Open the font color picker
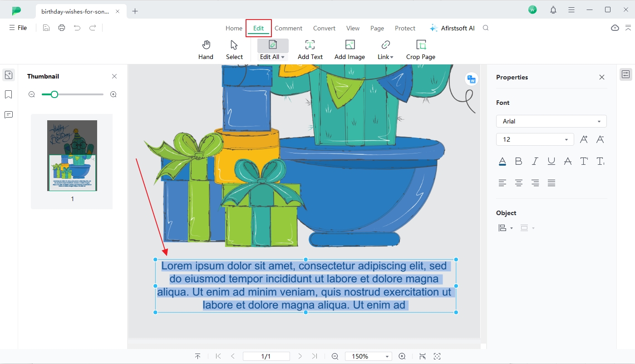 click(x=502, y=161)
